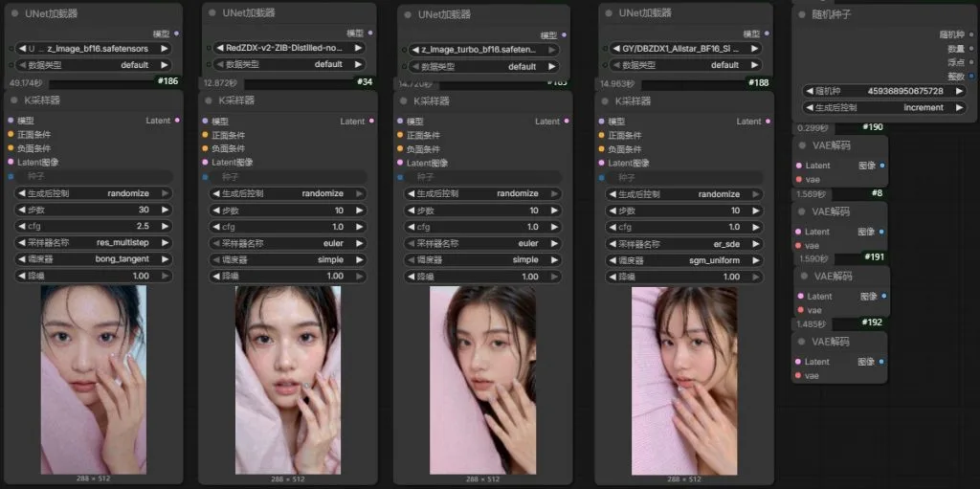This screenshot has width=980, height=489.
Task: Click the seed value 459368950675728 field
Action: [883, 91]
